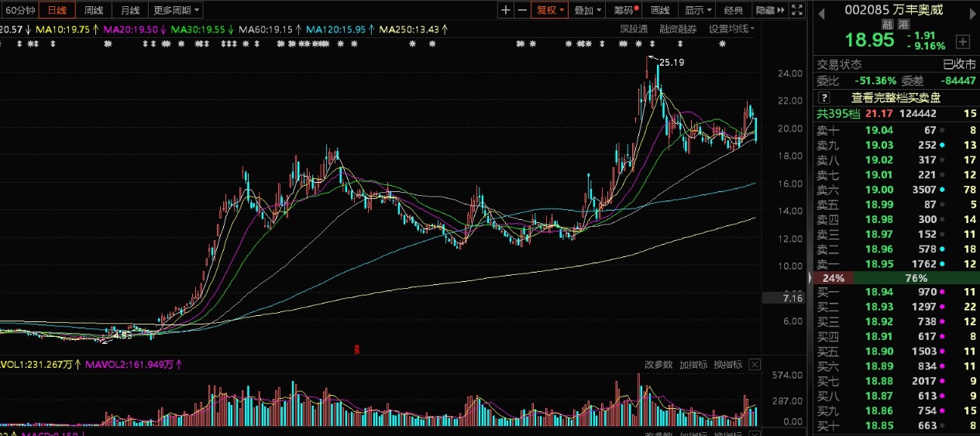Open 查看完整档买卖盘 full order book
Image resolution: width=980 pixels, height=436 pixels.
point(896,98)
